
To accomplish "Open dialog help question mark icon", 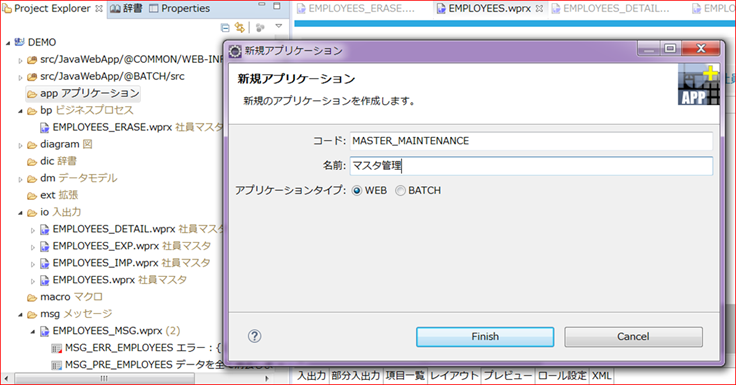I will 254,336.
